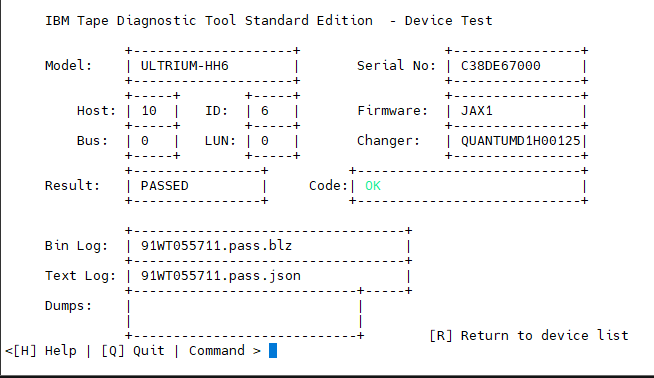Click the green OK code text
The image size is (654, 378).
pyautogui.click(x=373, y=186)
